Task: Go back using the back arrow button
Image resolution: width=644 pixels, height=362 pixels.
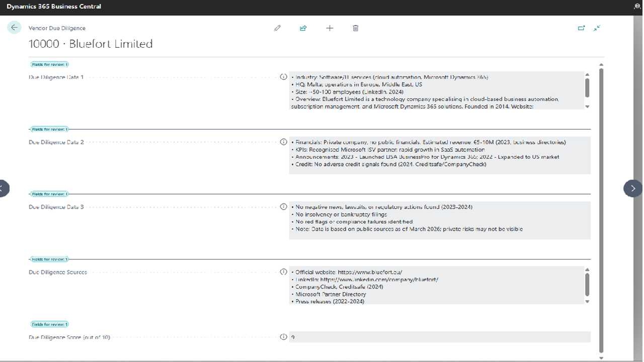Action: tap(14, 28)
